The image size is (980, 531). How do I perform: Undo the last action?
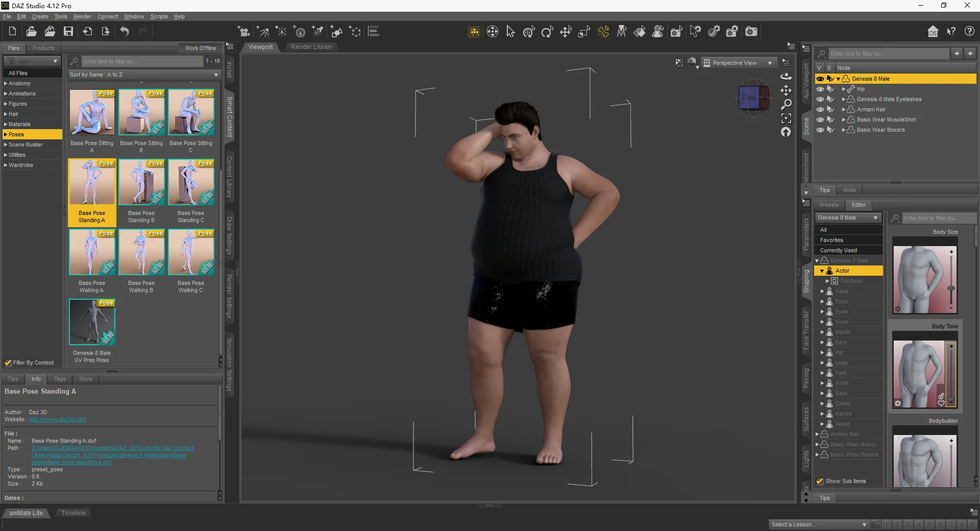tap(125, 31)
